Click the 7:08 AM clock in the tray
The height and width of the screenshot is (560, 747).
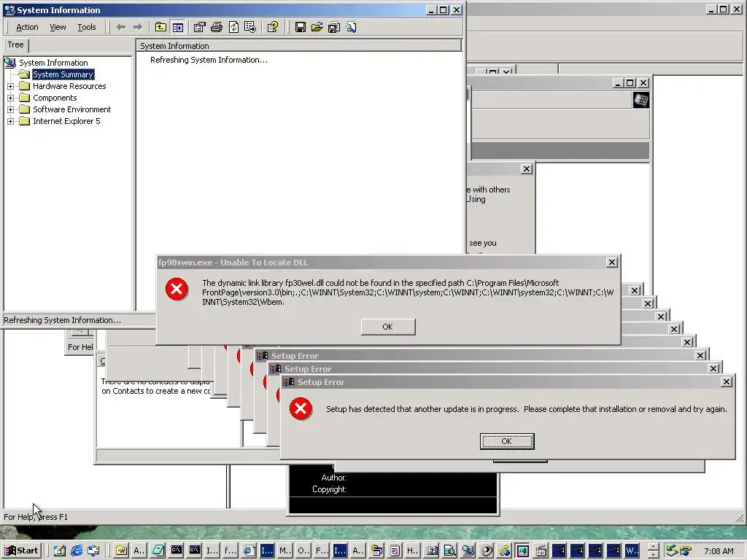click(719, 551)
